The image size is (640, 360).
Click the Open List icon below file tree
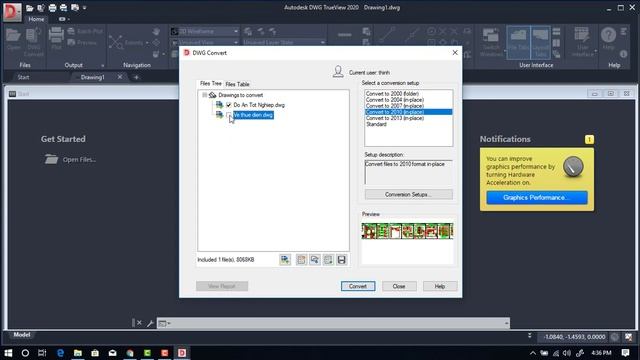click(315, 260)
